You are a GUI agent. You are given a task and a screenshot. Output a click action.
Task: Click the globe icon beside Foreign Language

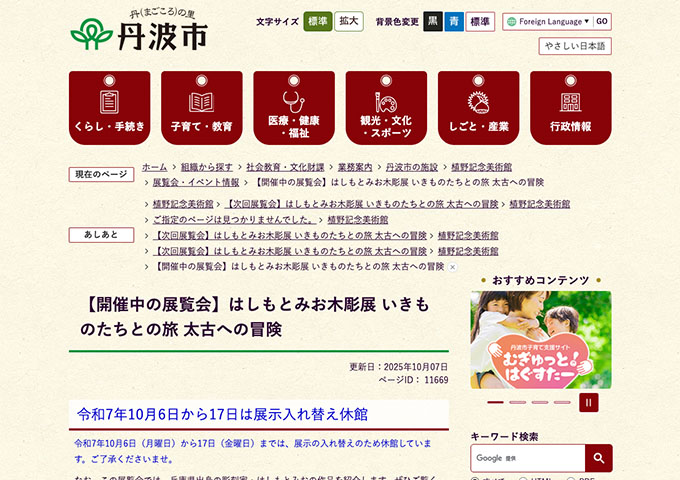click(512, 21)
